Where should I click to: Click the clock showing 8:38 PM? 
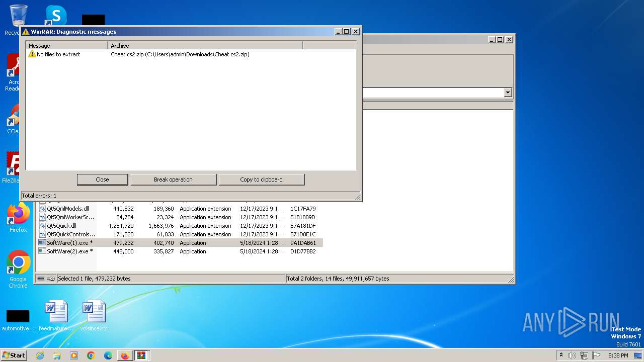(618, 355)
